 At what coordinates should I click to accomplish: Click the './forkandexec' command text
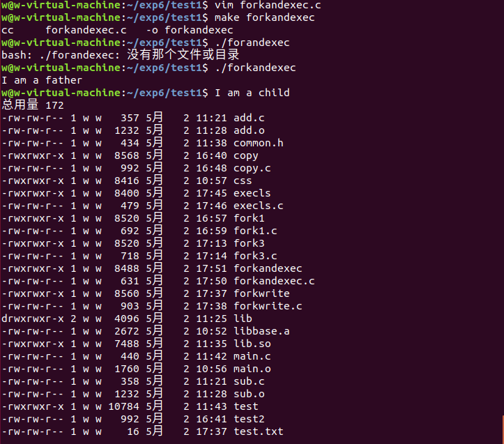pos(255,68)
